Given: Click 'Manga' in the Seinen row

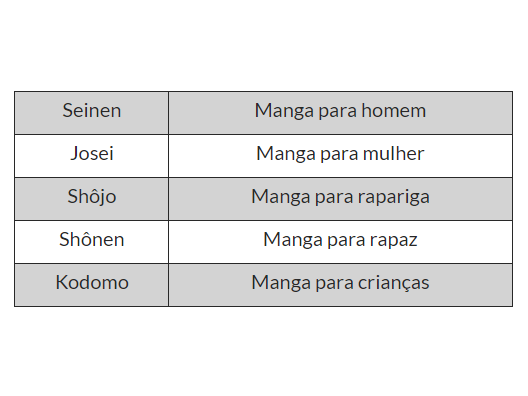Looking at the screenshot, I should (284, 111).
